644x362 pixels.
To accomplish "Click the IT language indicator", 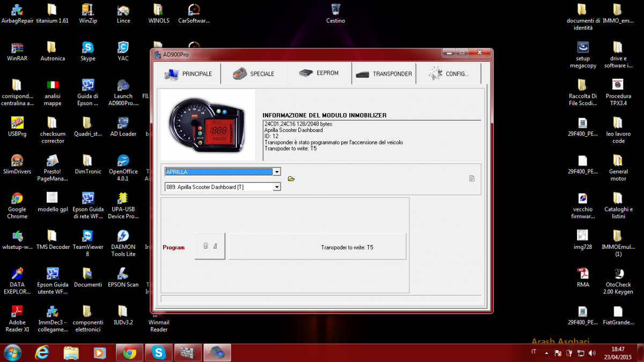I will point(533,352).
